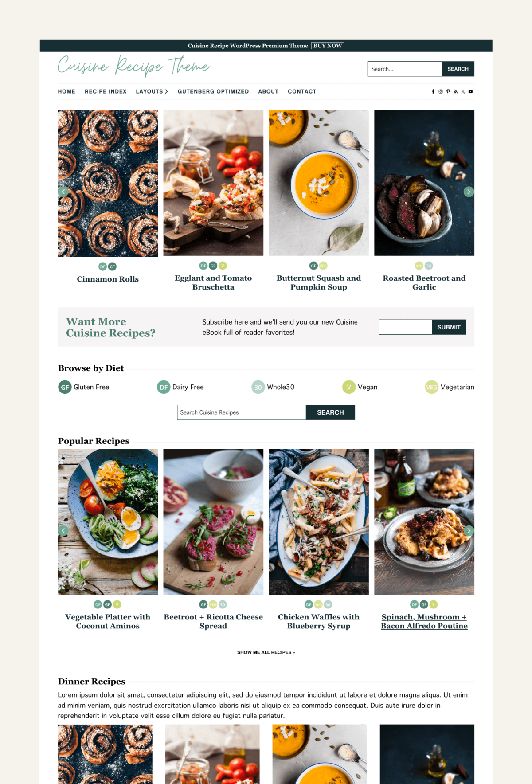Open the X (Twitter) social icon
The image size is (532, 784).
pyautogui.click(x=463, y=92)
